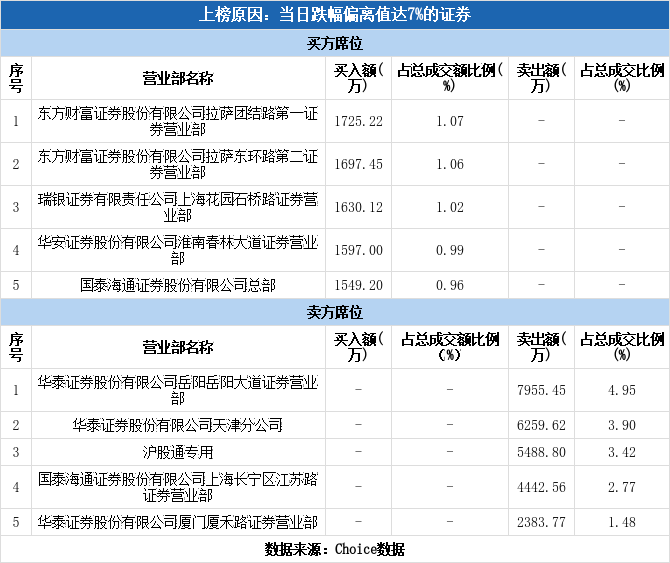This screenshot has height=563, width=670.
Task: Select '华泰证券股份有限公司岳阳岳阳大道证券营业部' seller cell
Action: (178, 390)
